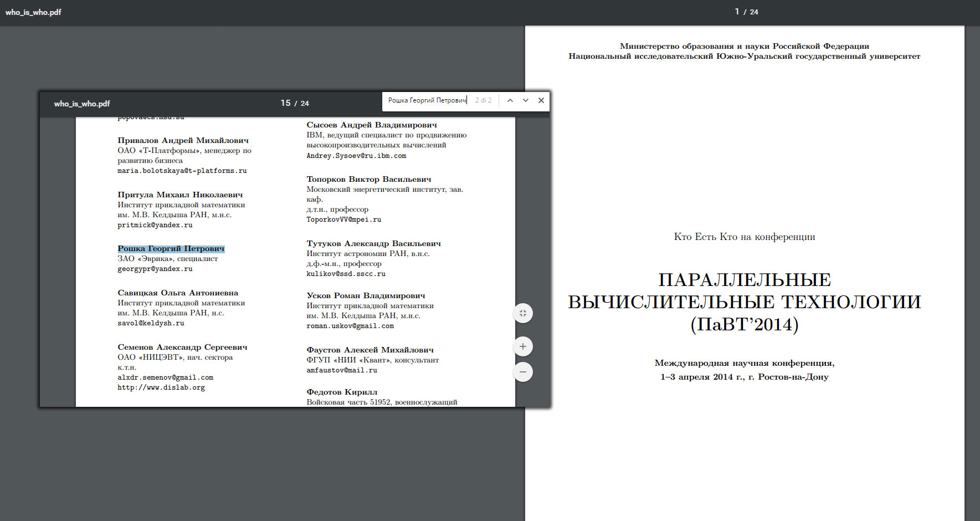Screen dimensions: 980x521
Task: Zoom in with the plus button
Action: [x=523, y=346]
